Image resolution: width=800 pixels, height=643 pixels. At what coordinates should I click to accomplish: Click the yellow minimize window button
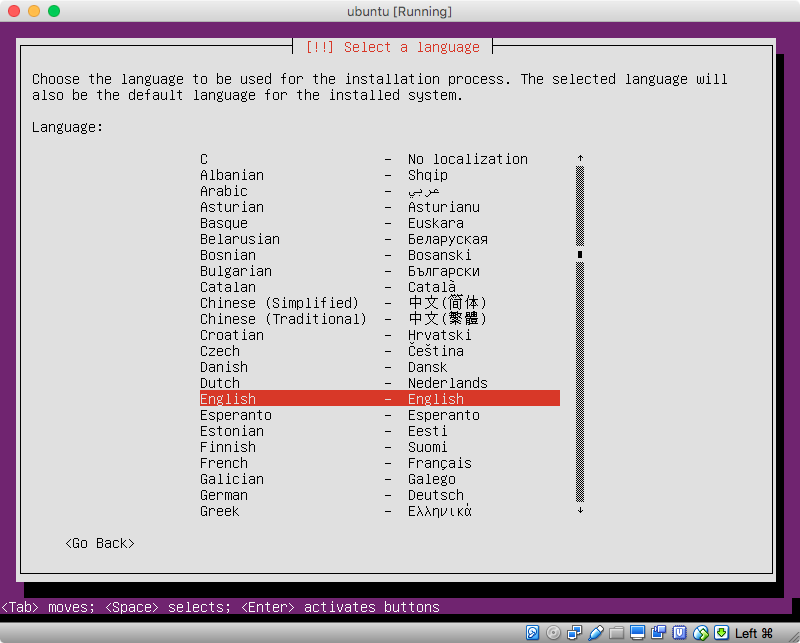tap(34, 11)
